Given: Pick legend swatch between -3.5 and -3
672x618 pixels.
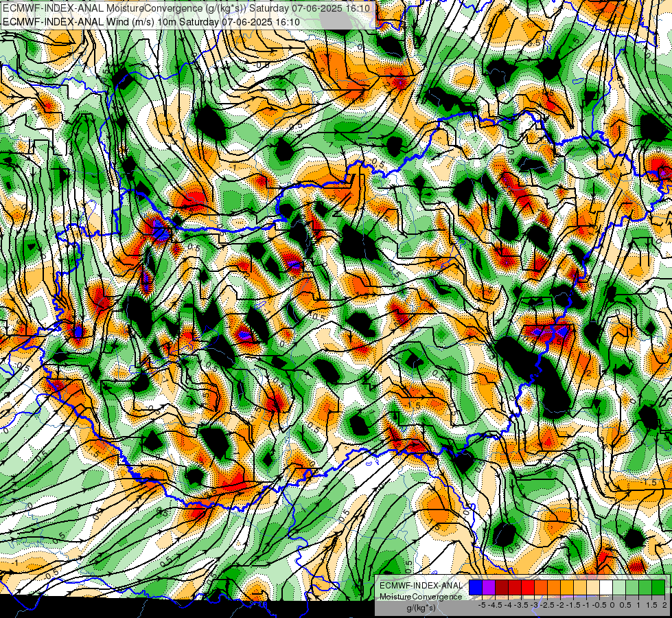Looking at the screenshot, I should 528,587.
